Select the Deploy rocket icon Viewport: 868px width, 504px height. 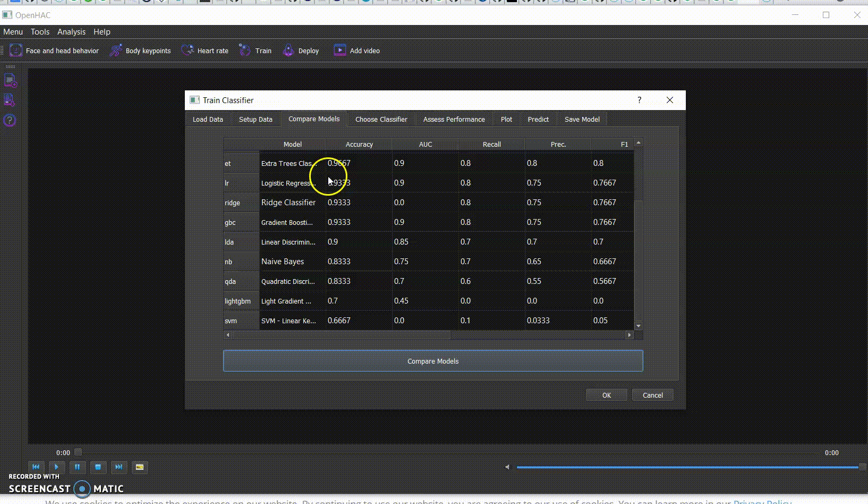point(288,51)
